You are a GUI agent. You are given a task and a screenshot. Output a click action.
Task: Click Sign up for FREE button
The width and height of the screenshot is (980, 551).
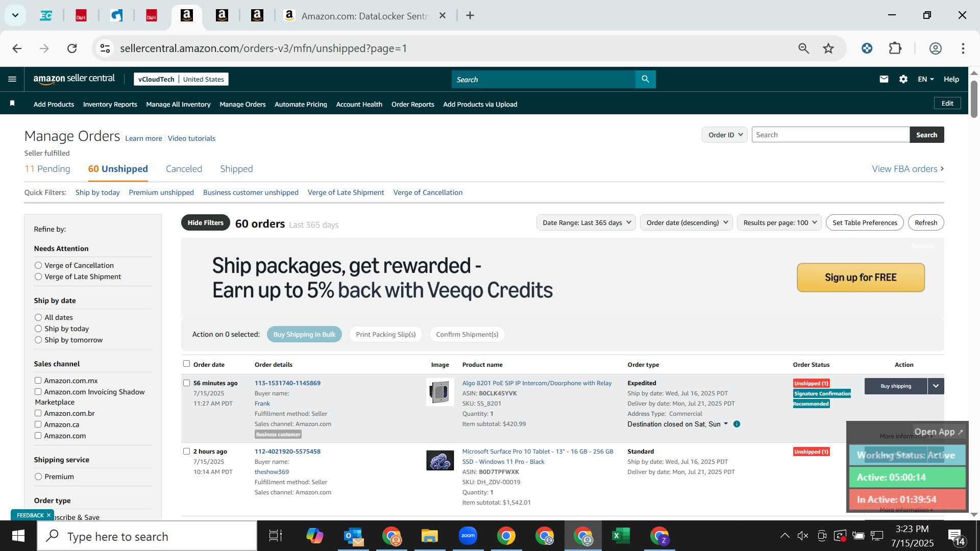861,278
